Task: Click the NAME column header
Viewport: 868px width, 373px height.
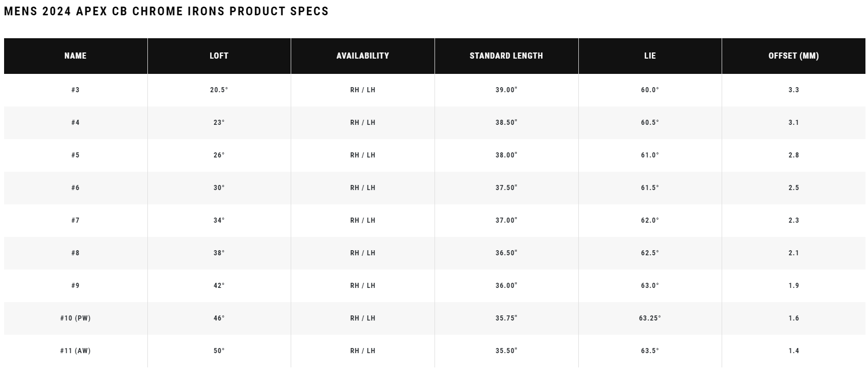Action: pyautogui.click(x=75, y=56)
